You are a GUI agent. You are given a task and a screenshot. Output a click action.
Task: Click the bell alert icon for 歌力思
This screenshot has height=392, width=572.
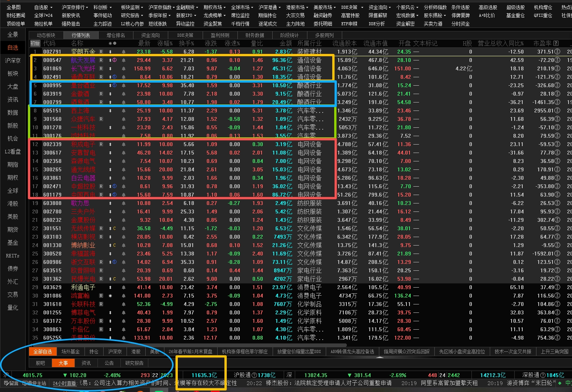tap(123, 203)
